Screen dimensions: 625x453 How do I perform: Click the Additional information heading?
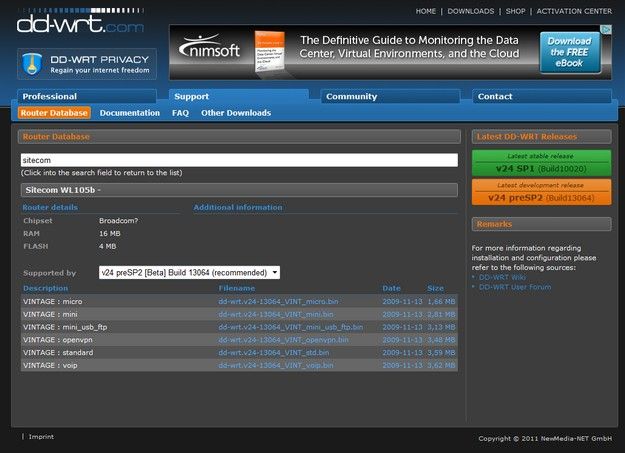pyautogui.click(x=238, y=207)
